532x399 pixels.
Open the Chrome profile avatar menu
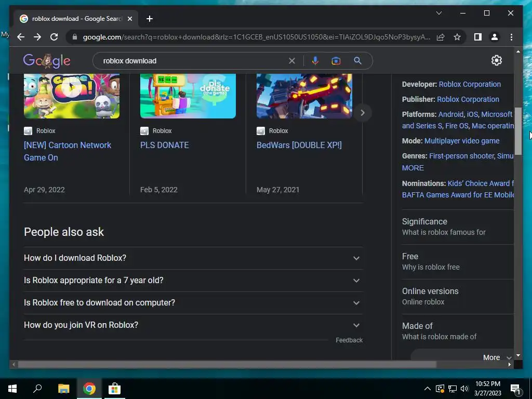pos(495,37)
